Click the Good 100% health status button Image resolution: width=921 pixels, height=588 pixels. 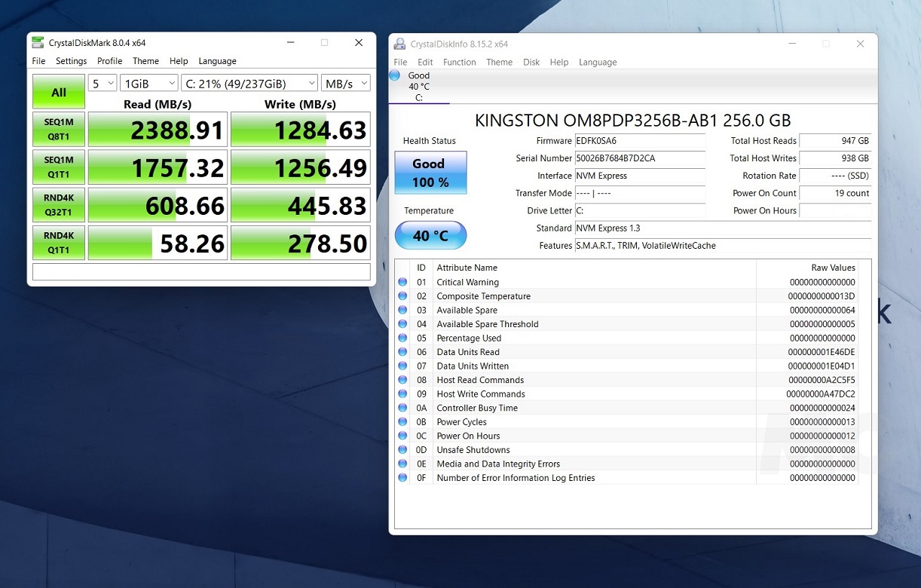(430, 173)
